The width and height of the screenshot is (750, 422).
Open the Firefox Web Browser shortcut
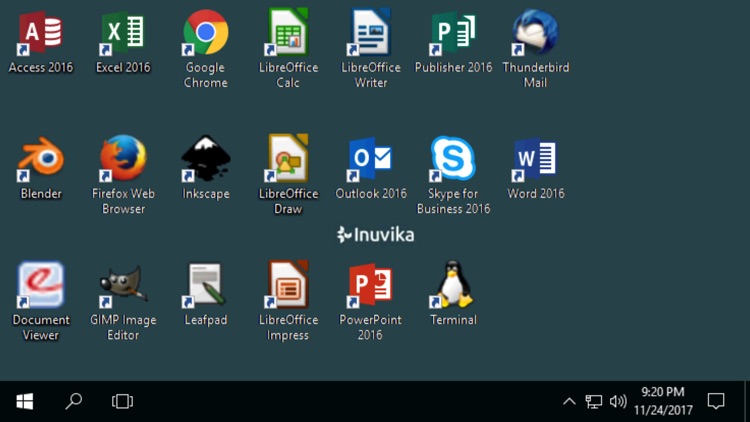(123, 159)
